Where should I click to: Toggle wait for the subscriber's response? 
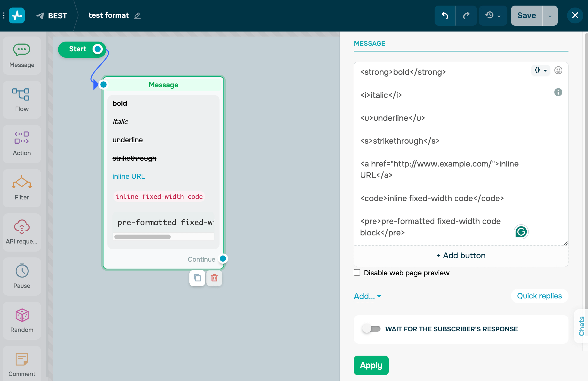(371, 329)
